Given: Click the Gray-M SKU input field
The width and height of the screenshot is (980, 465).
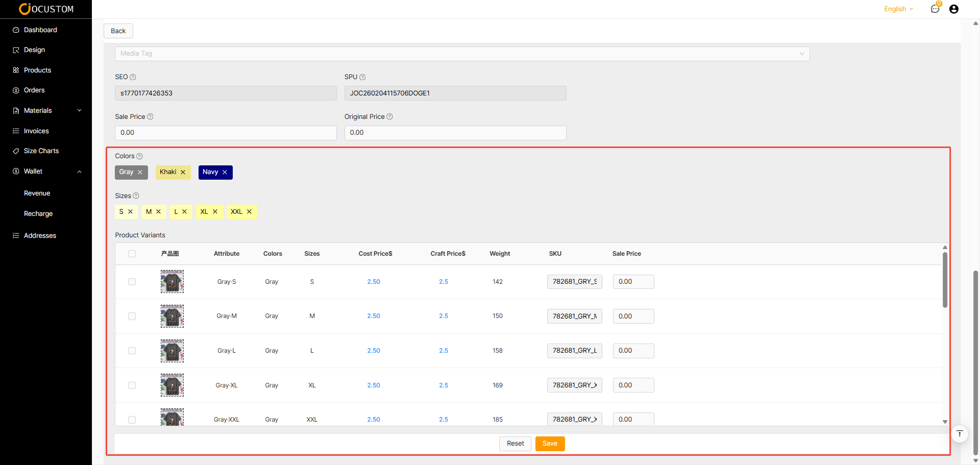Looking at the screenshot, I should 574,316.
